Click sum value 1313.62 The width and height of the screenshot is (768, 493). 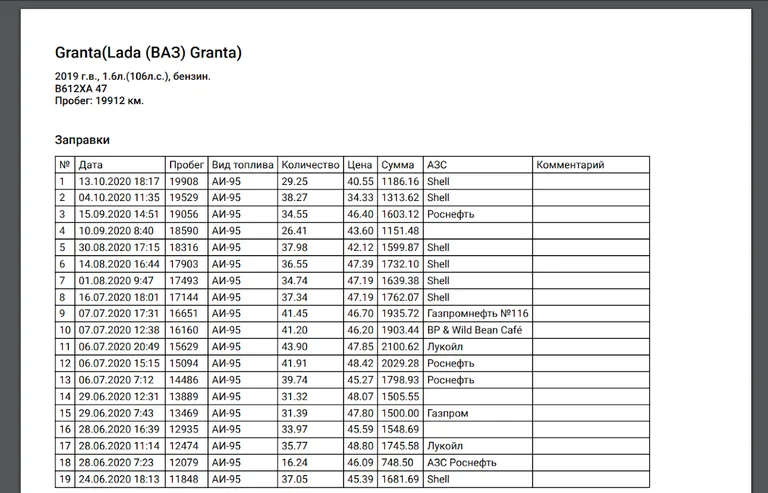click(x=400, y=198)
